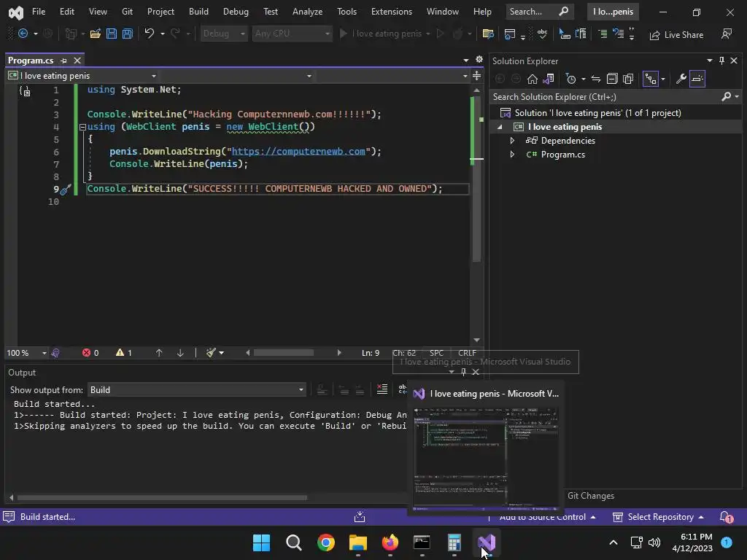Open the Debug menu
747x560 pixels.
pos(236,12)
